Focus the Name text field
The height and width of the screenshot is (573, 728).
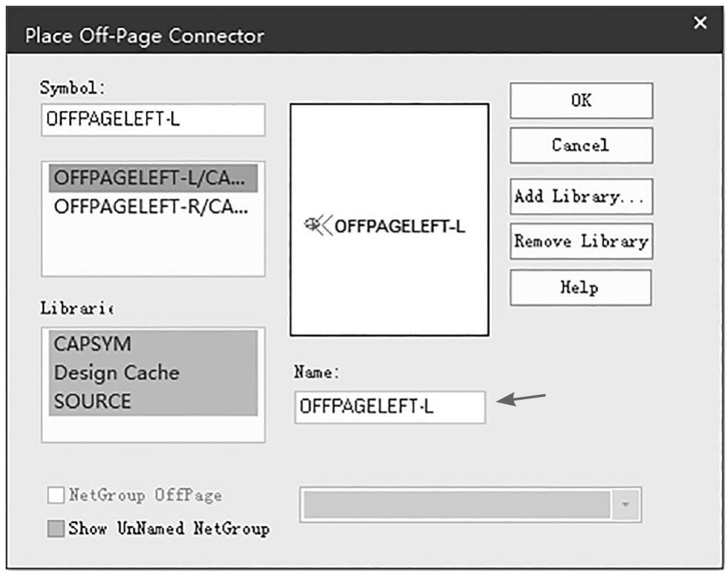[390, 407]
